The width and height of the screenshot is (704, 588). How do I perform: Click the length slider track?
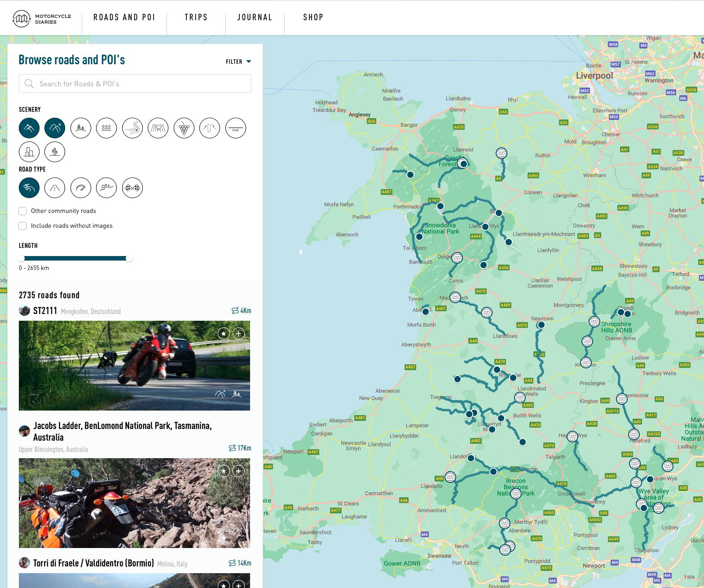point(75,258)
